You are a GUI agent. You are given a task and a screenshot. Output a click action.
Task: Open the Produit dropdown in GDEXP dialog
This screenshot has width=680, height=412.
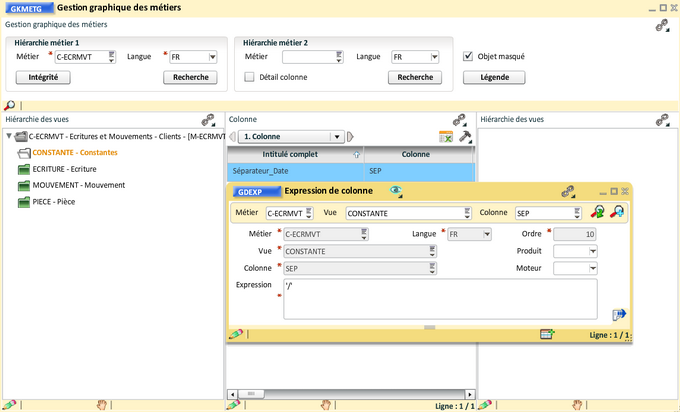click(592, 251)
